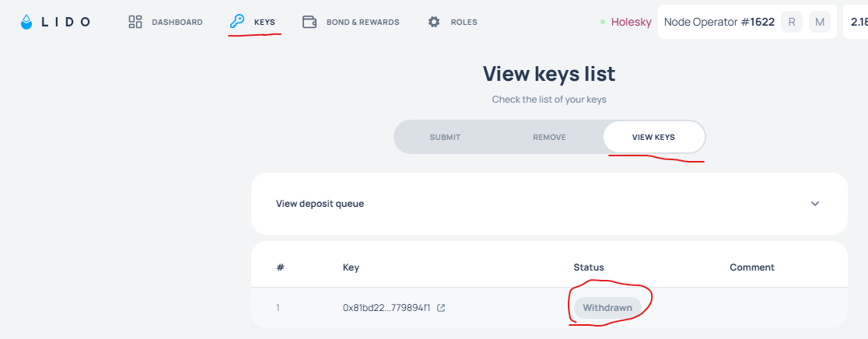Switch to the Remove tab
The width and height of the screenshot is (868, 339).
549,138
